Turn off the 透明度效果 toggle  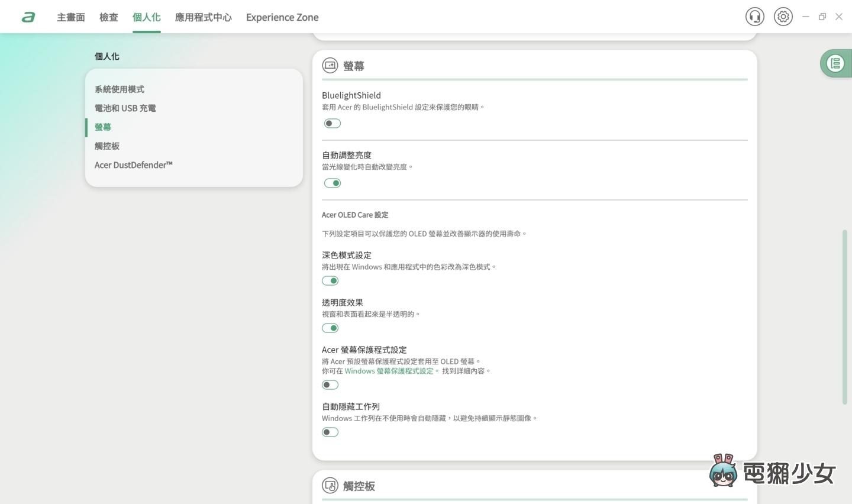pyautogui.click(x=330, y=328)
